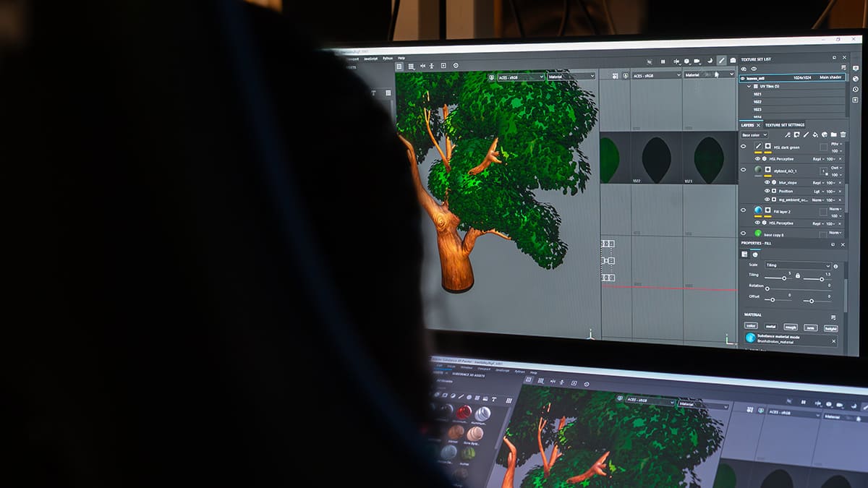Click the smart material sphere icon in Layers toolbar
The height and width of the screenshot is (488, 868).
tap(825, 134)
